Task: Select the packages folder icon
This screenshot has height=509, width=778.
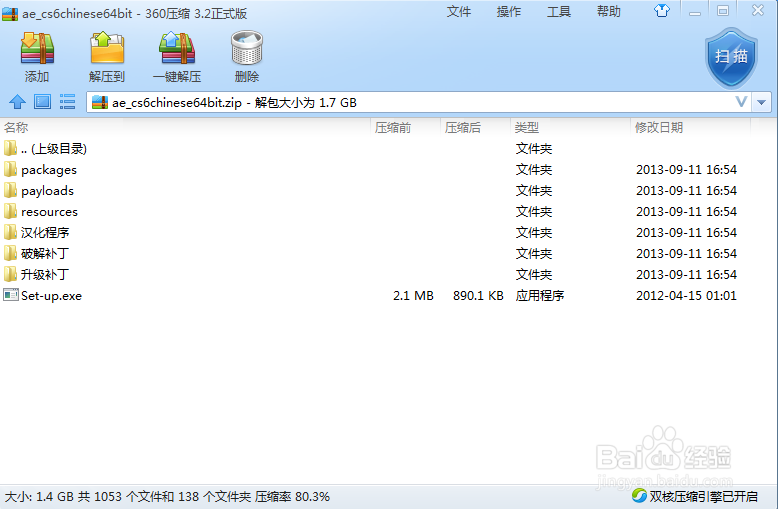Action: (x=10, y=169)
